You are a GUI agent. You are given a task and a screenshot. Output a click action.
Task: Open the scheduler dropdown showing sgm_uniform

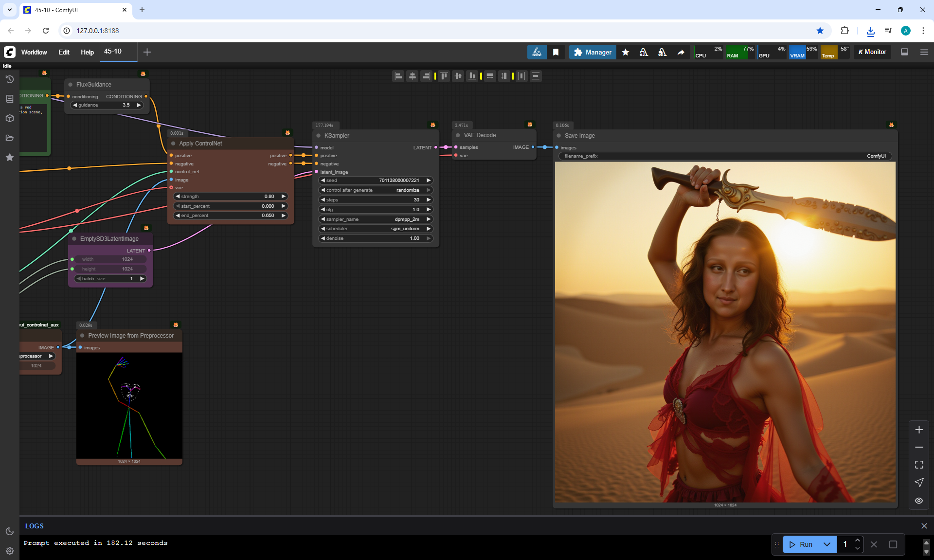pos(376,229)
